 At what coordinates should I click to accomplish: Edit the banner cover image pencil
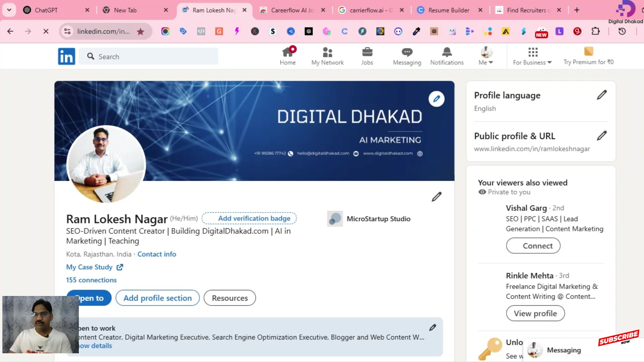pyautogui.click(x=436, y=99)
